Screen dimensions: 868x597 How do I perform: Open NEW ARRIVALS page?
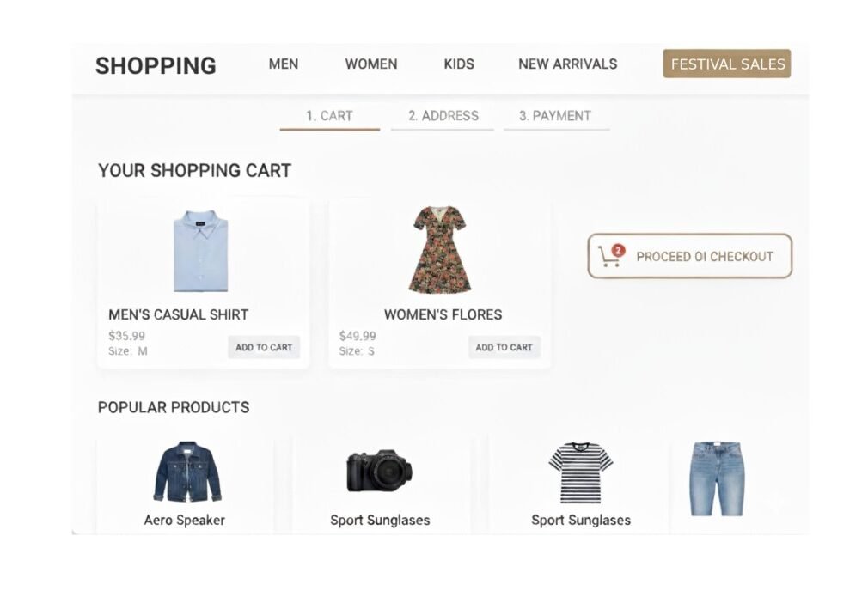tap(567, 64)
